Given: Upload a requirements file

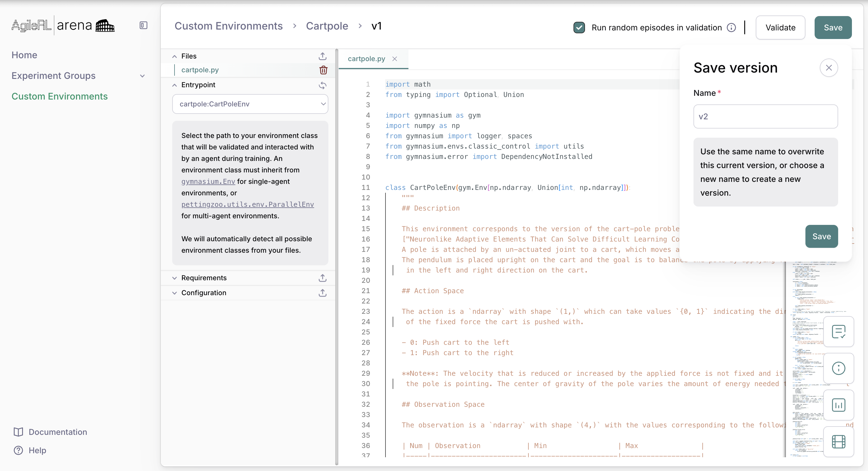Looking at the screenshot, I should click(x=322, y=278).
